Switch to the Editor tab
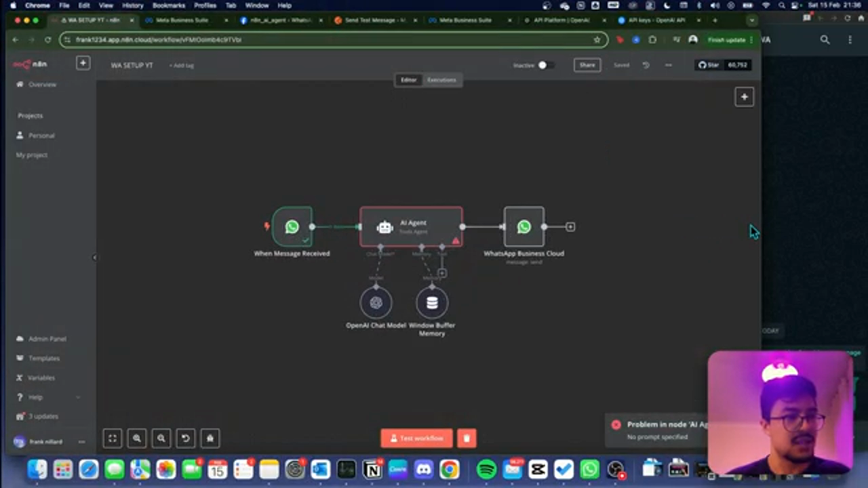Image resolution: width=868 pixels, height=488 pixels. 408,80
